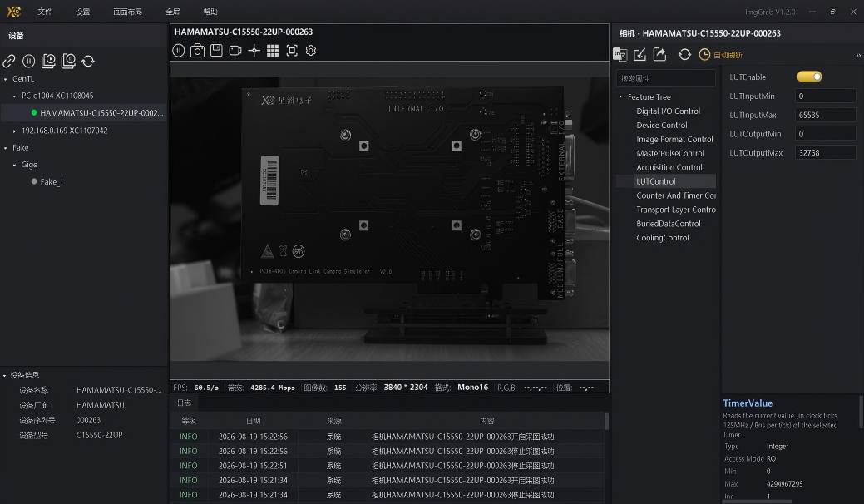Open BuriedDataControl features
The width and height of the screenshot is (864, 504).
pyautogui.click(x=669, y=224)
